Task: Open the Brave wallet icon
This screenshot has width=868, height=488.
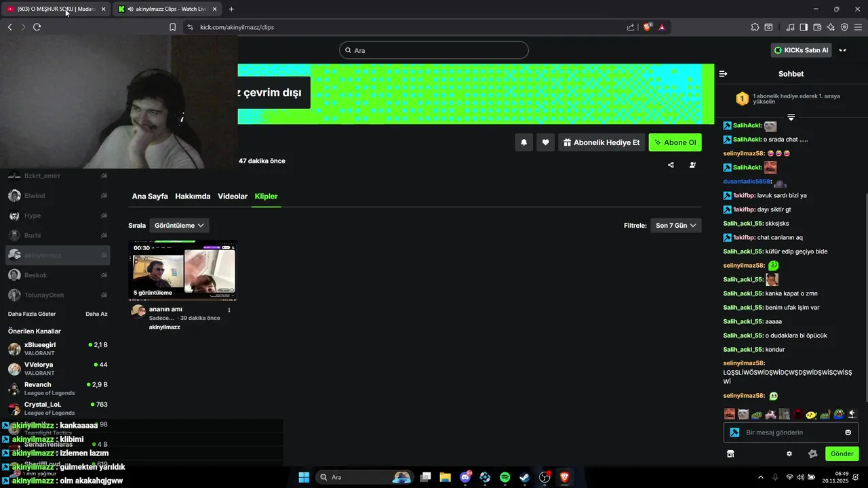Action: tap(817, 27)
